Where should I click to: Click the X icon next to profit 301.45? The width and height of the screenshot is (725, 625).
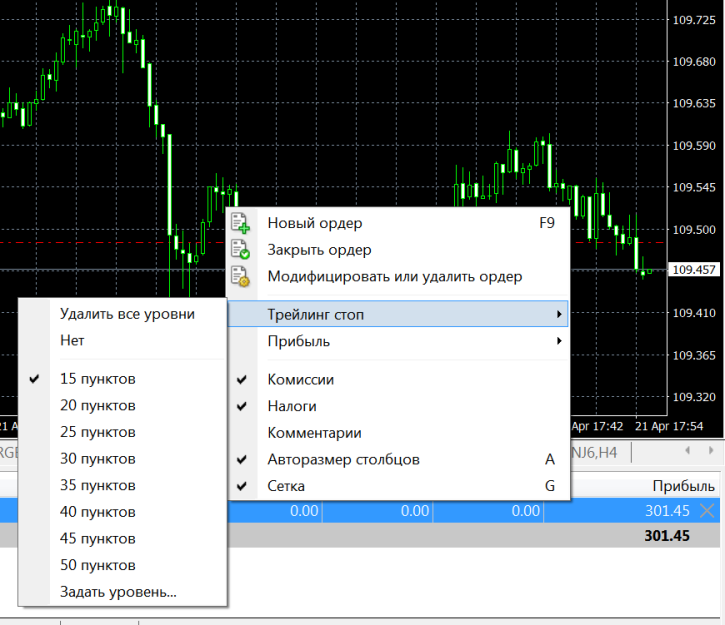click(708, 511)
